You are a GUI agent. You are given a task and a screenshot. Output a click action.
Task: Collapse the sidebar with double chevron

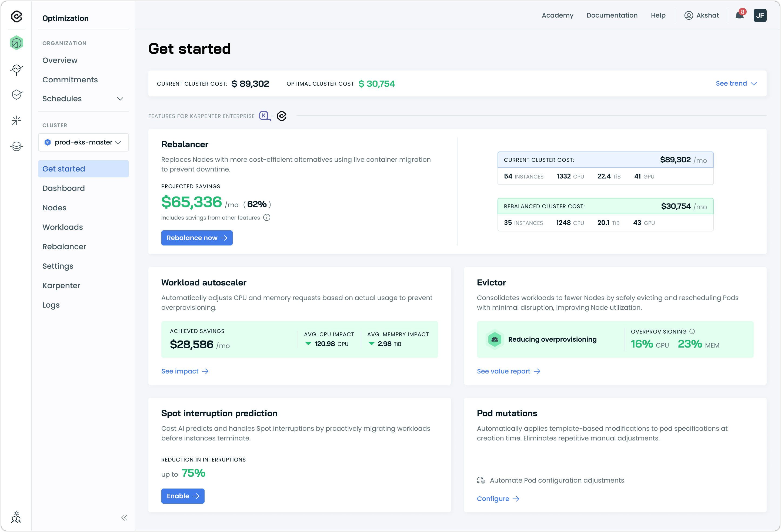click(124, 518)
